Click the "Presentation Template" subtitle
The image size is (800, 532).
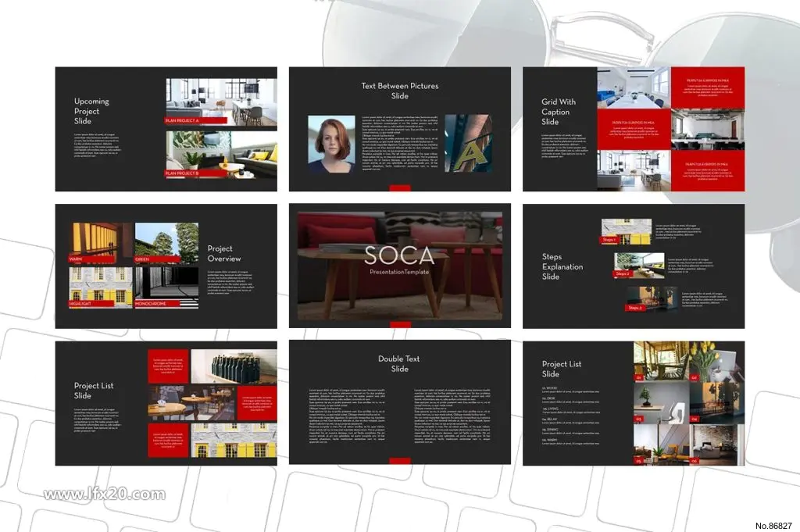[399, 272]
